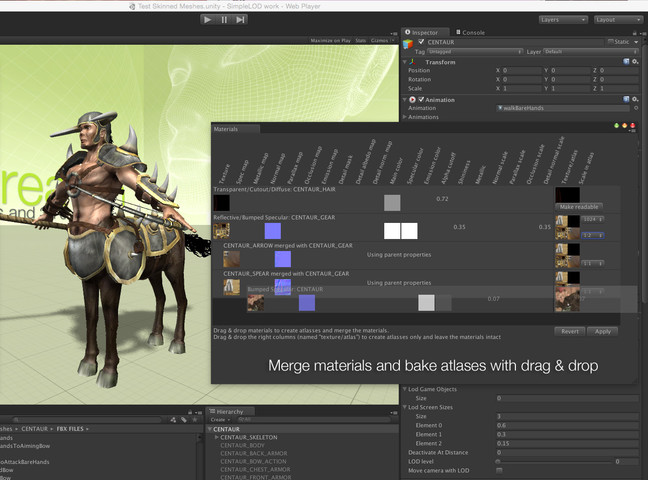Click the Revert button
The width and height of the screenshot is (648, 480).
(570, 331)
